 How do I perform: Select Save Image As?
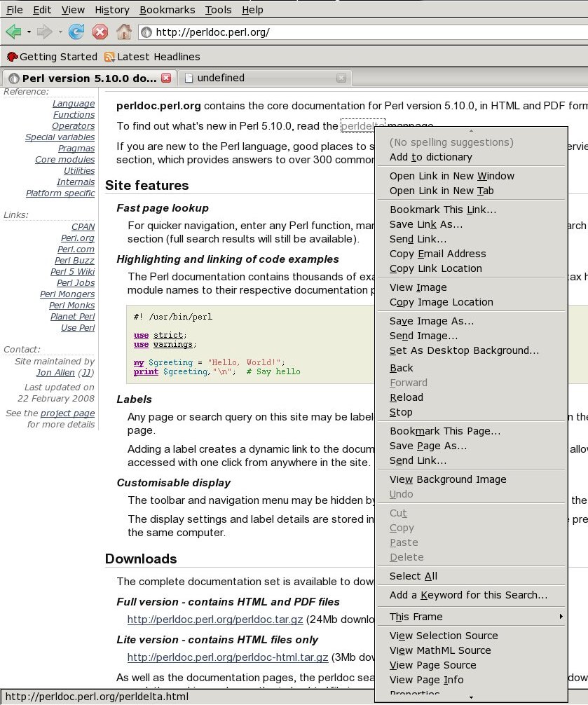tap(471, 321)
